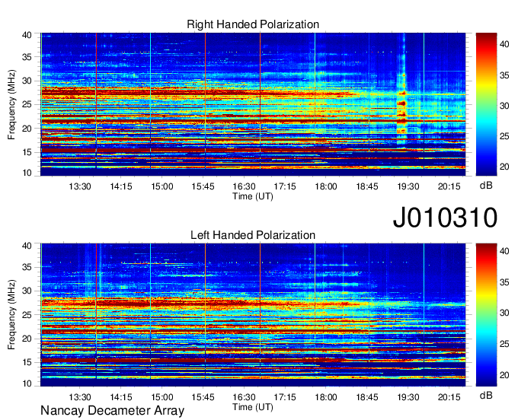This screenshot has height=420, width=518.
Task: Click the 35 MHz label on top frequency axis
Action: coord(27,57)
